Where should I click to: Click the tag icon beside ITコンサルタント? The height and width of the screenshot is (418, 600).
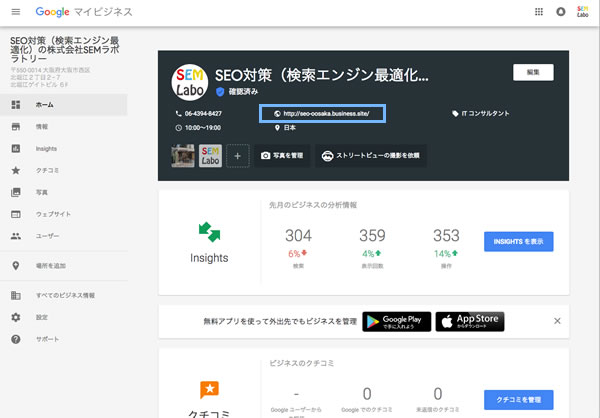coord(455,114)
